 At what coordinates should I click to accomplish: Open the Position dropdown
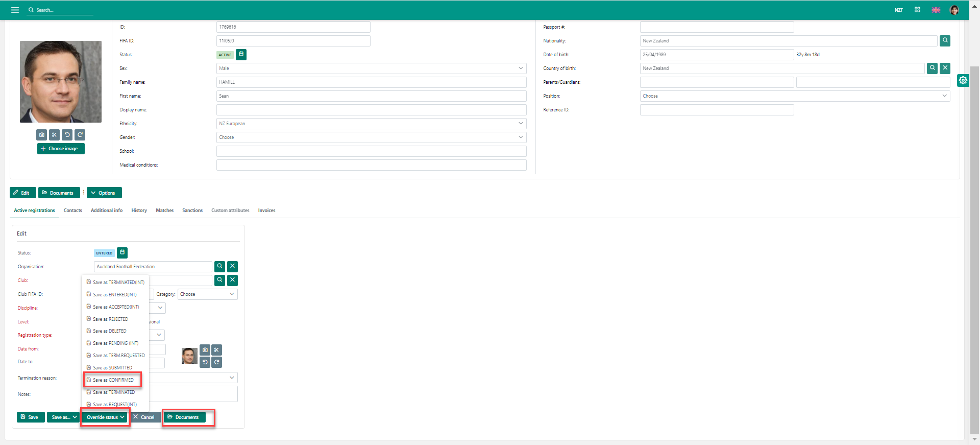pos(794,96)
